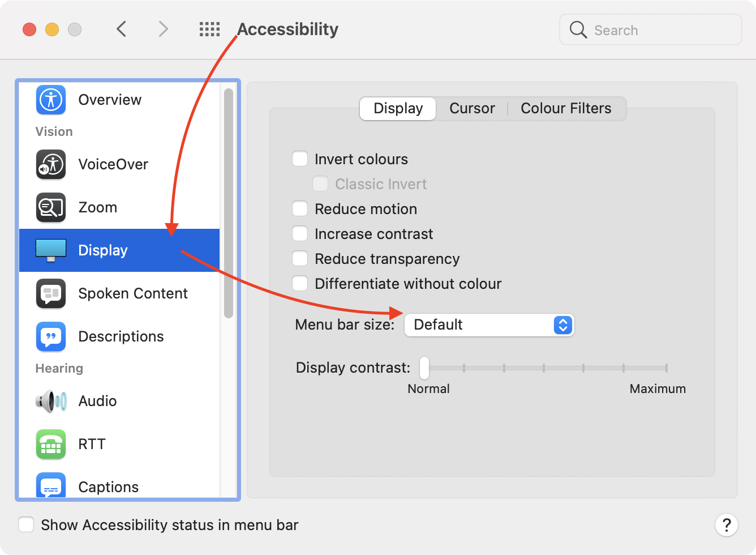Open the Captions icon in sidebar
This screenshot has width=756, height=555.
[51, 486]
